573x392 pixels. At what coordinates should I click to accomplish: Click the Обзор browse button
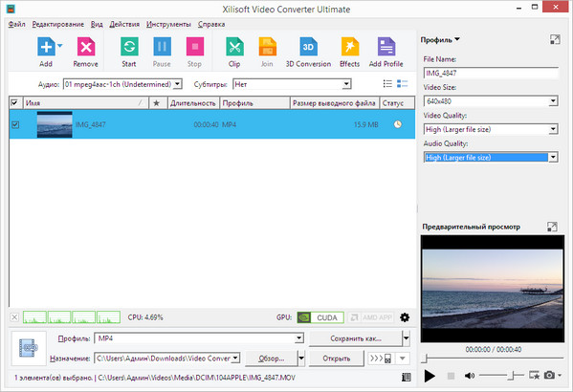(271, 359)
